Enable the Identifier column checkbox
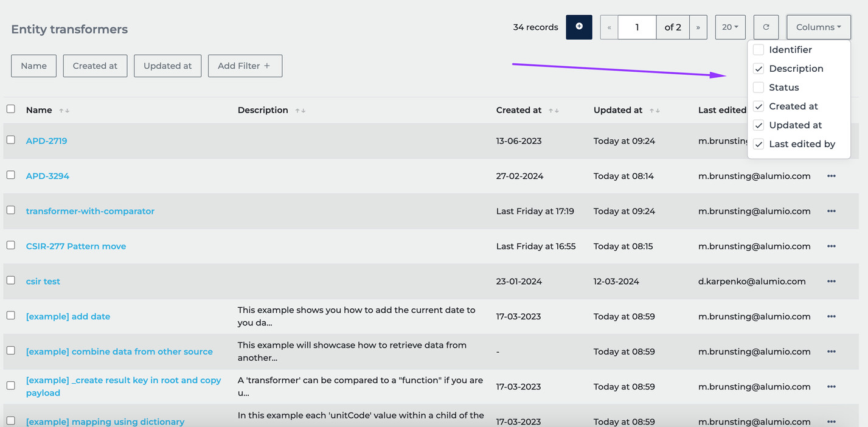This screenshot has height=427, width=868. (x=759, y=50)
